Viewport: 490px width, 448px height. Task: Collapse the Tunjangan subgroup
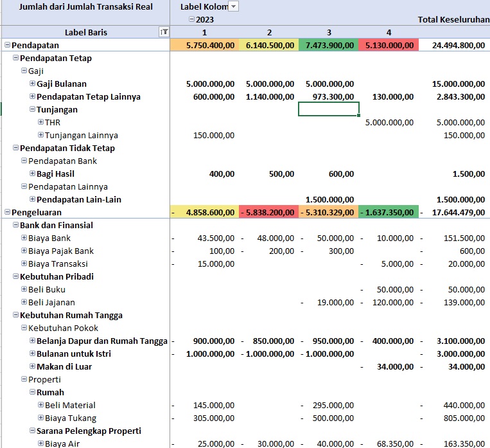(x=32, y=109)
